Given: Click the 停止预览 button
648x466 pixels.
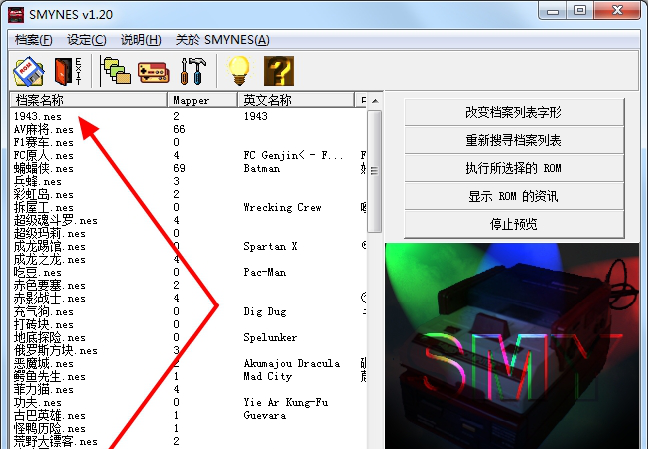Looking at the screenshot, I should pyautogui.click(x=514, y=224).
